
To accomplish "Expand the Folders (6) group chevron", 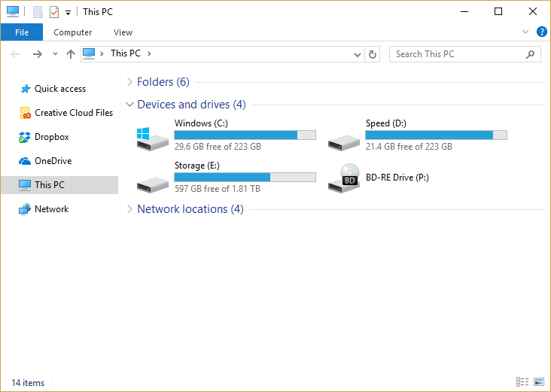I will pos(129,82).
